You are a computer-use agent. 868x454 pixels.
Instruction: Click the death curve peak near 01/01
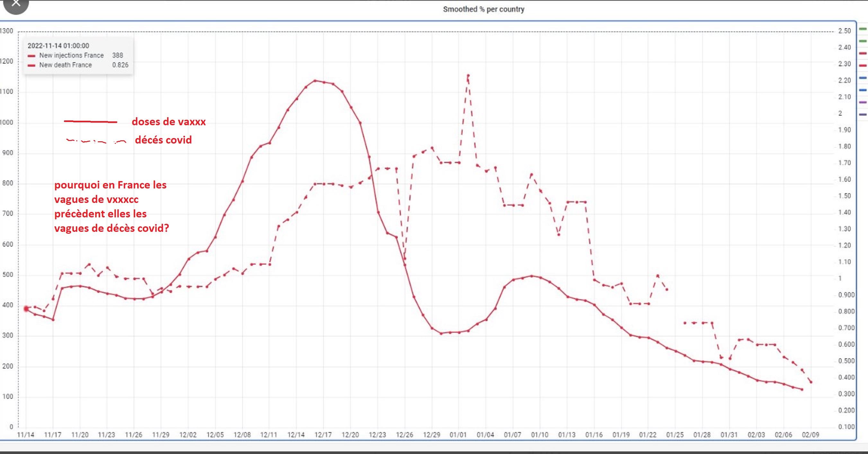tap(468, 75)
